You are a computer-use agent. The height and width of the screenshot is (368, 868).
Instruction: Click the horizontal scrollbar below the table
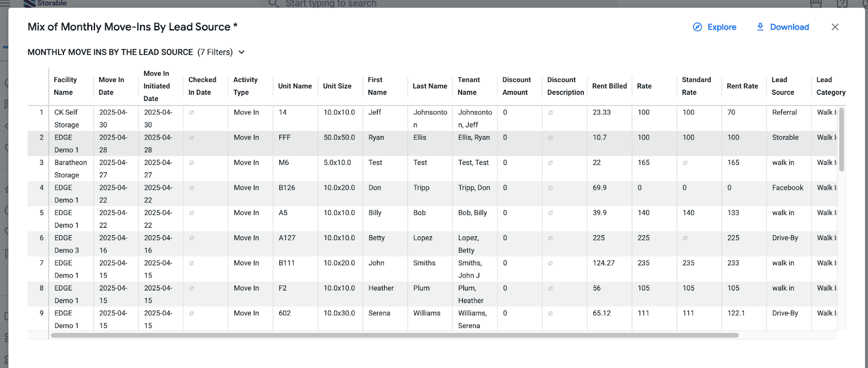click(394, 335)
